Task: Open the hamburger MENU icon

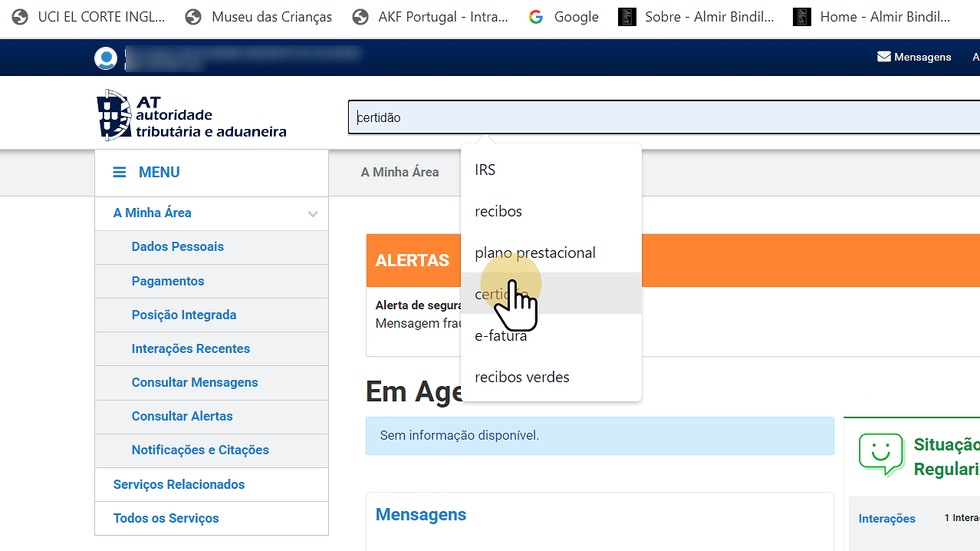Action: pos(120,173)
